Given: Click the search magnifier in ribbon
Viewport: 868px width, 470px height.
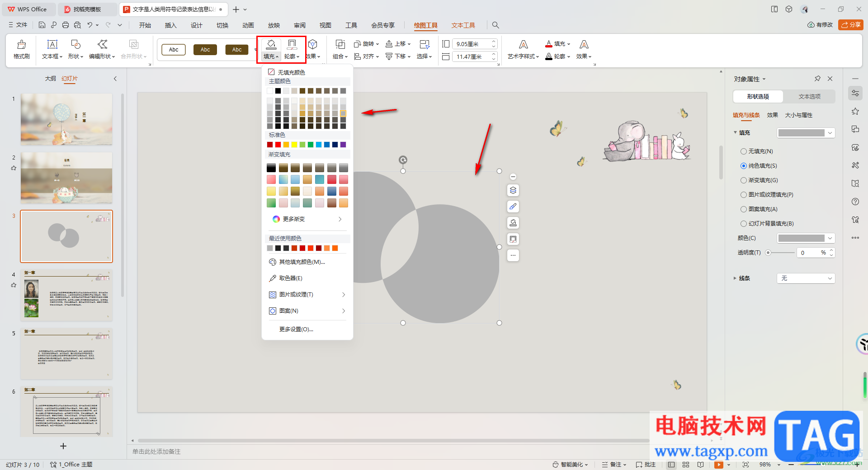Looking at the screenshot, I should pos(495,25).
